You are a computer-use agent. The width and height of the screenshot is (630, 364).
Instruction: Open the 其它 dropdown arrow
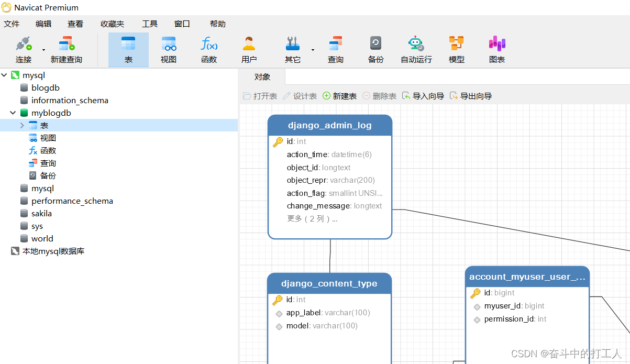point(312,51)
